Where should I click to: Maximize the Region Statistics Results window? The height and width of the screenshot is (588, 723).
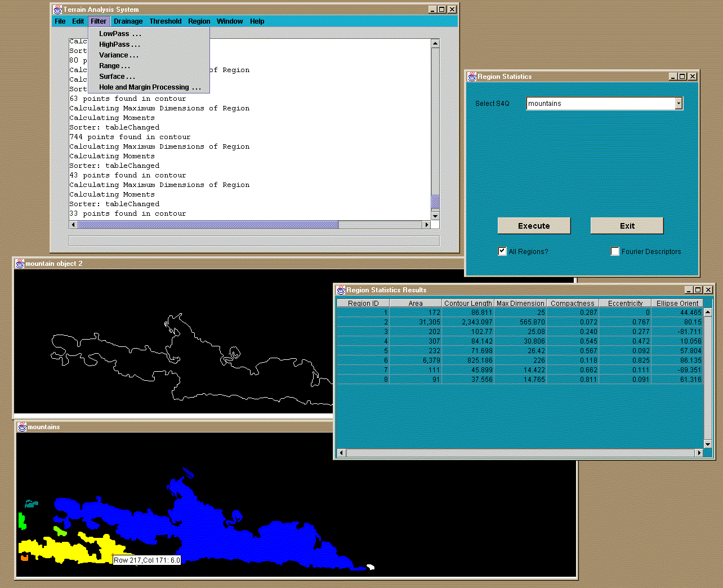pyautogui.click(x=698, y=290)
